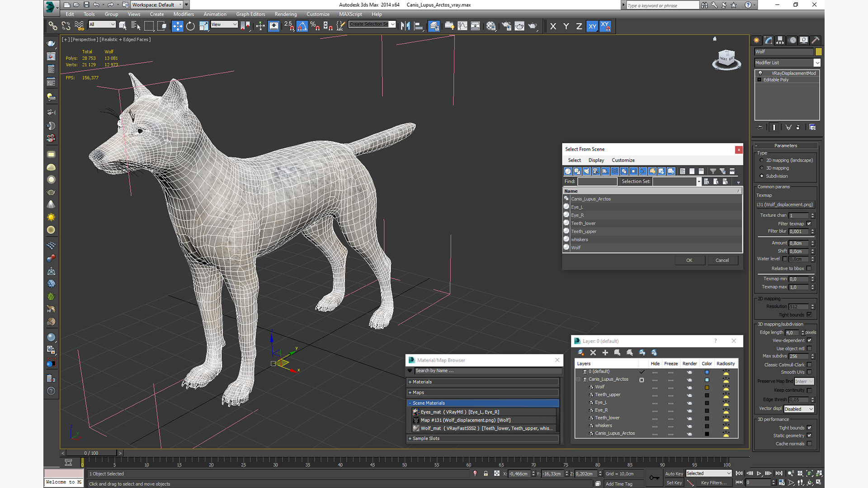The height and width of the screenshot is (488, 868).
Task: Toggle View-dependent checkbox
Action: tap(809, 340)
